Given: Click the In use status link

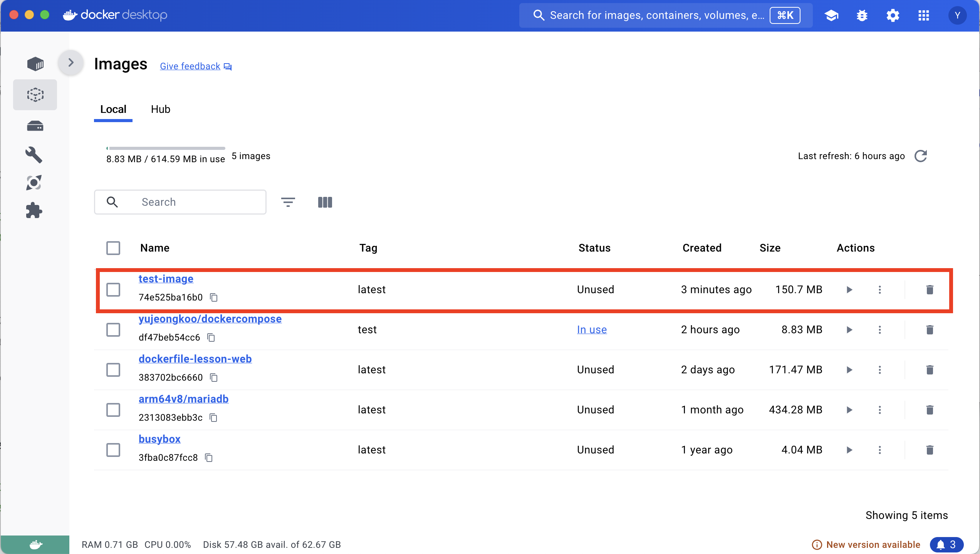Looking at the screenshot, I should tap(592, 329).
